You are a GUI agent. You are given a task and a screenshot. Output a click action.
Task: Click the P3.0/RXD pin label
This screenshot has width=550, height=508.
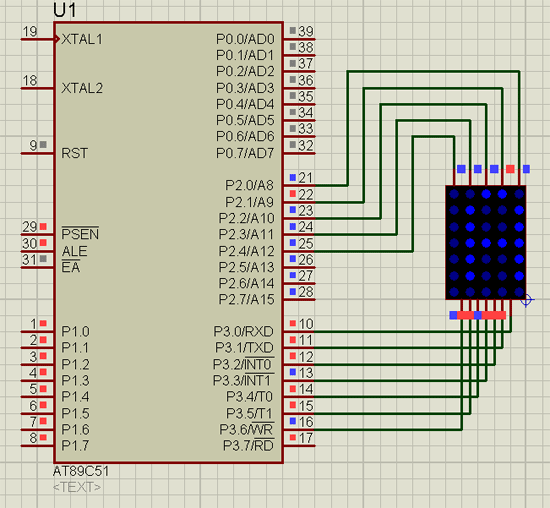coord(244,332)
